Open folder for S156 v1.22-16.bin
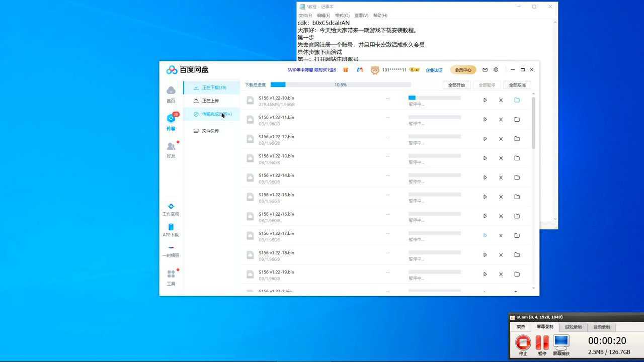The image size is (644, 362). click(x=517, y=216)
